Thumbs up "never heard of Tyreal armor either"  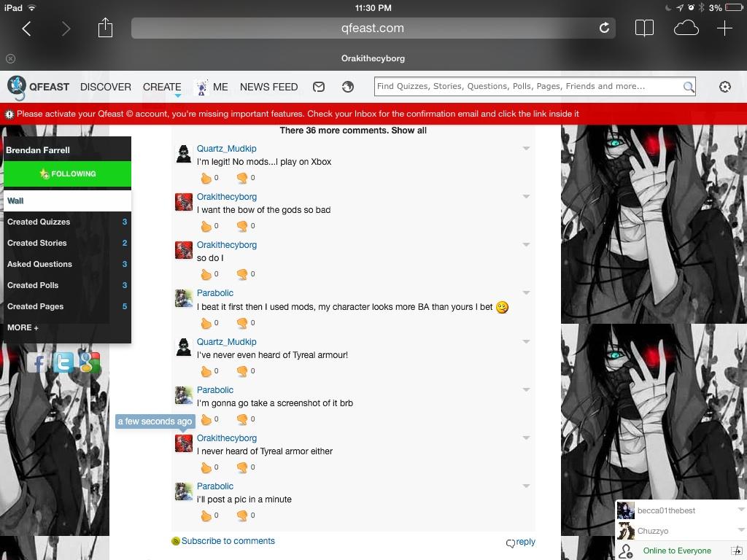[206, 467]
